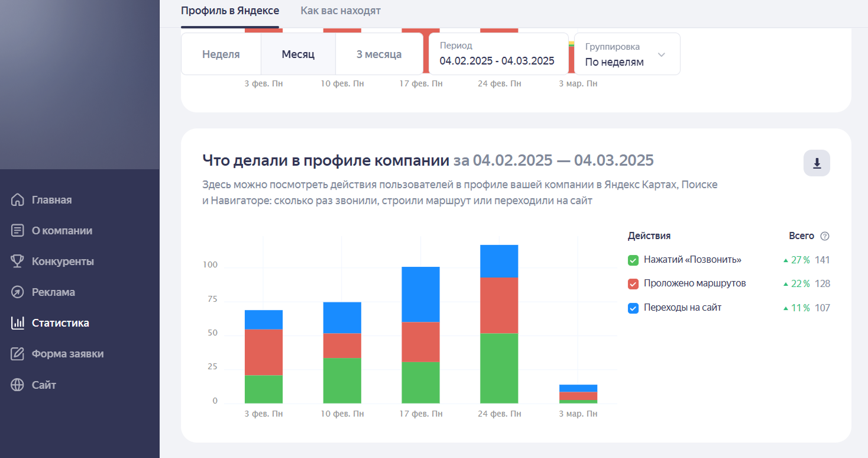Open the Главная home icon in sidebar

(18, 200)
